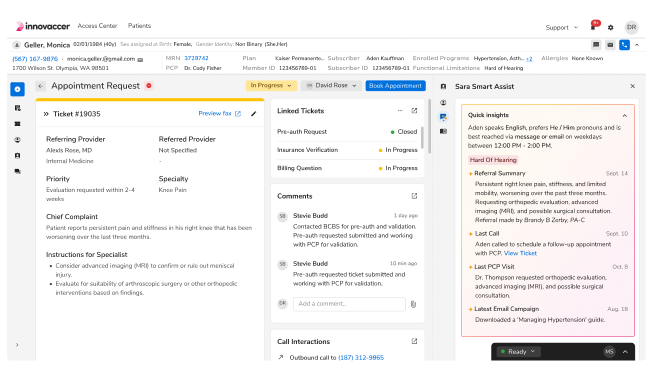
Task: Open the In Progress status dropdown
Action: point(271,85)
